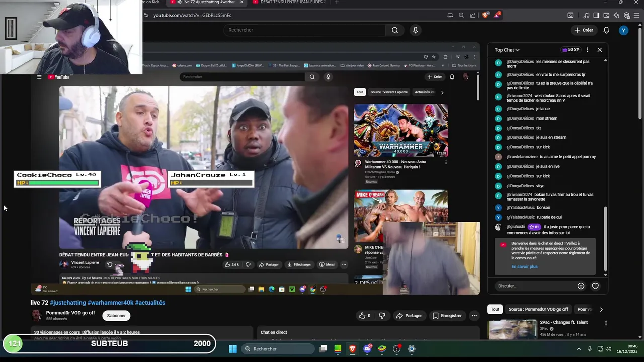Save video with Enregistrer button
Screen dimensions: 644x362
click(447, 316)
